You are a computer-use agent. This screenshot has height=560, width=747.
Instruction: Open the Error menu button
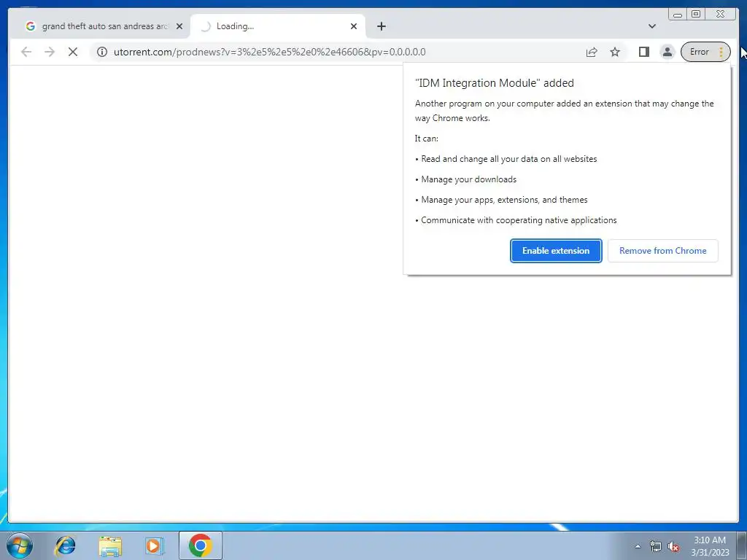[705, 52]
